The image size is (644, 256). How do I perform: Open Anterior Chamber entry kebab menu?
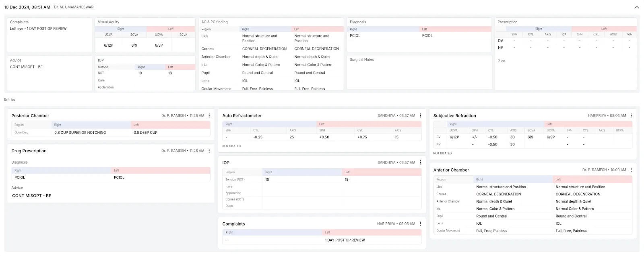pyautogui.click(x=631, y=170)
